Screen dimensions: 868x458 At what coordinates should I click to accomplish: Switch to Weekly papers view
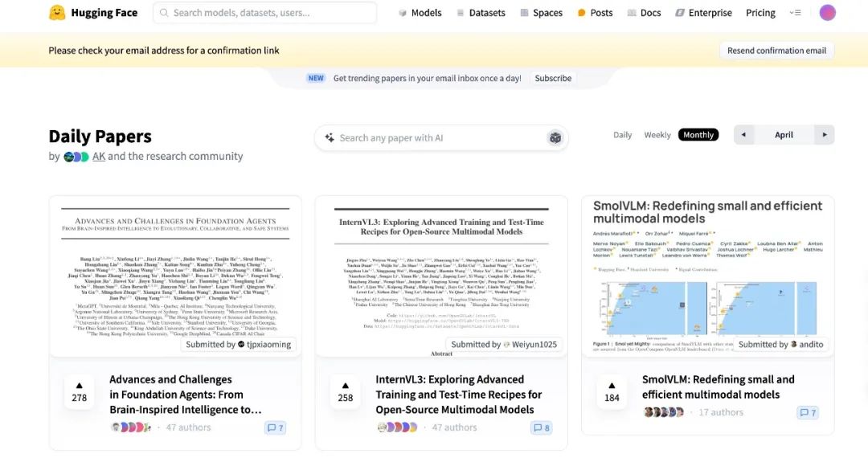click(657, 135)
